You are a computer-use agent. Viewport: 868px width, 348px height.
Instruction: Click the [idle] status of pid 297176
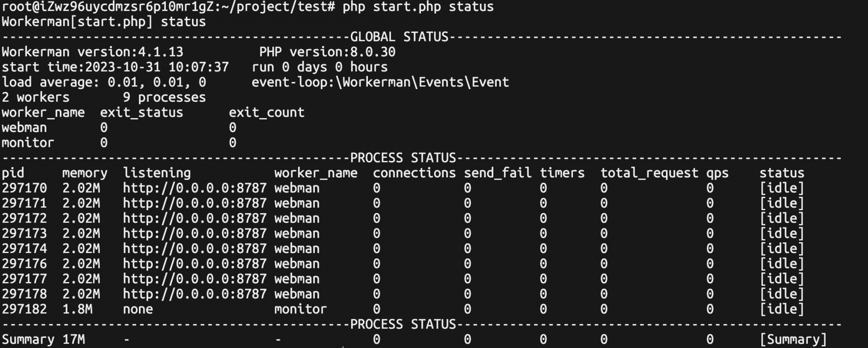coord(782,264)
